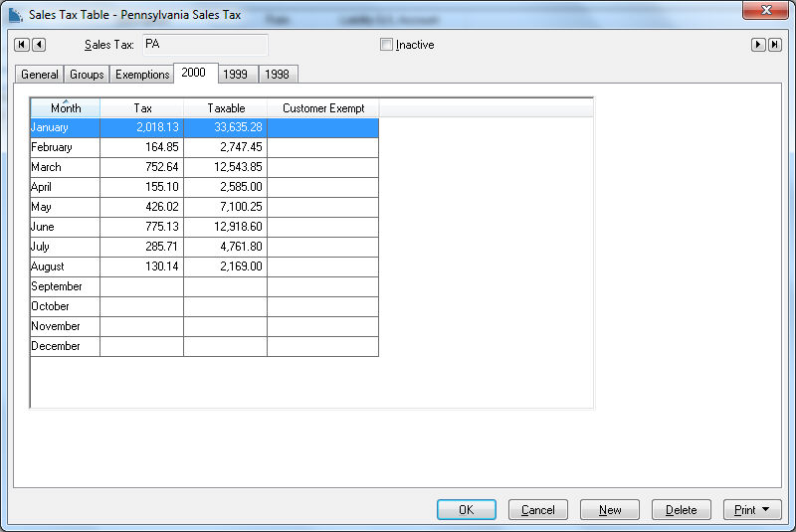
Task: Create a record with New button
Action: (x=610, y=510)
